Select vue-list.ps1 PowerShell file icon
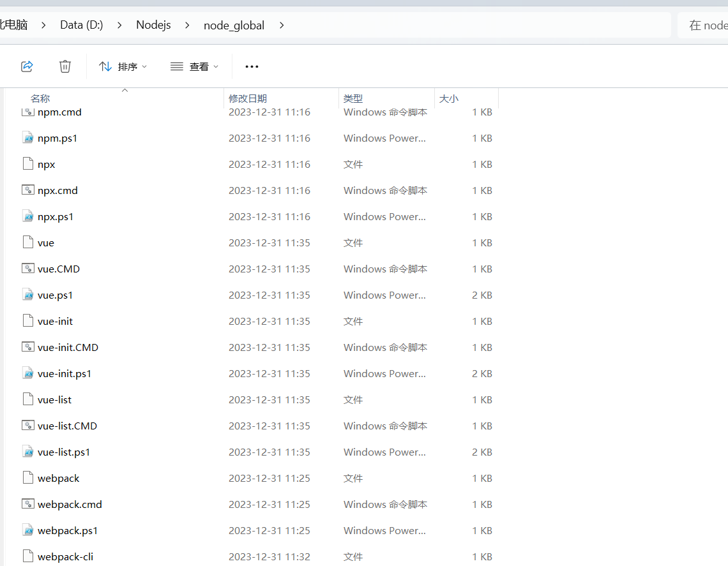The height and width of the screenshot is (566, 728). pyautogui.click(x=28, y=451)
